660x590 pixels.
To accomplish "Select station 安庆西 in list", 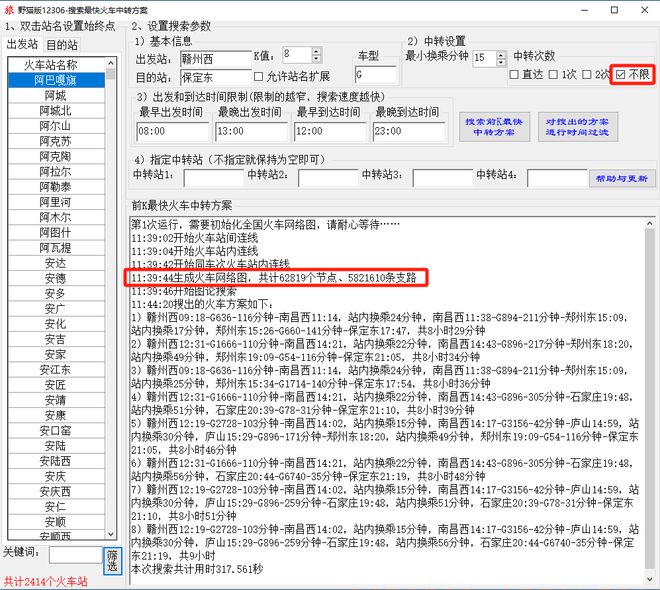I will [56, 492].
